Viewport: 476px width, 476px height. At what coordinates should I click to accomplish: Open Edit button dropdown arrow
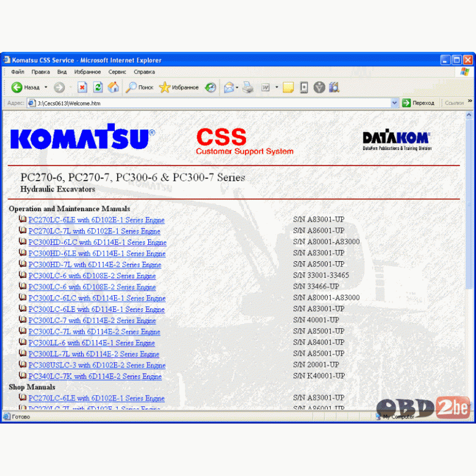coord(276,87)
